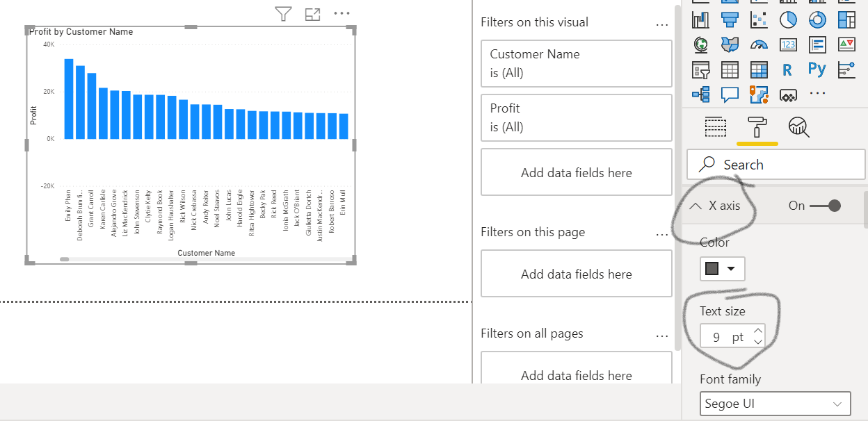The height and width of the screenshot is (421, 868).
Task: Switch to the Analytics magnifier tab
Action: point(798,127)
